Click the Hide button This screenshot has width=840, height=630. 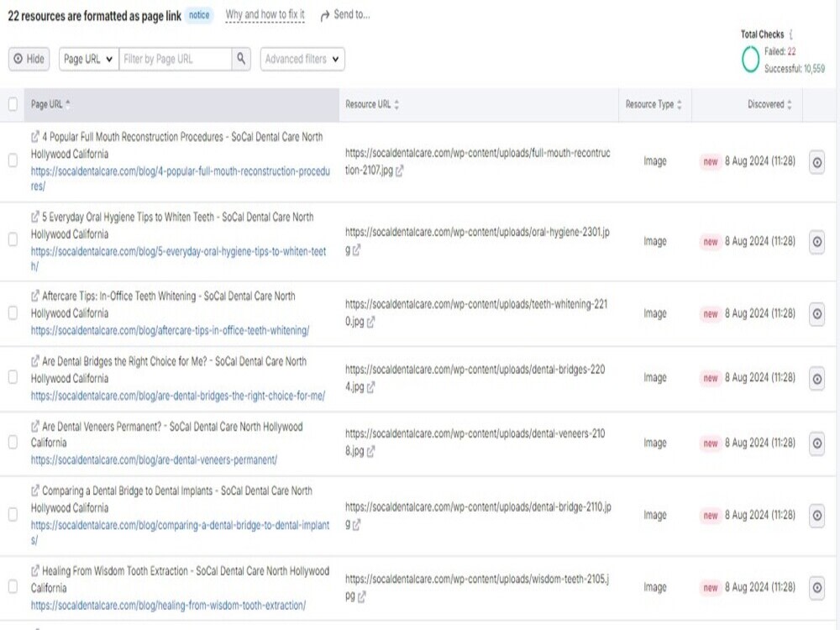29,59
